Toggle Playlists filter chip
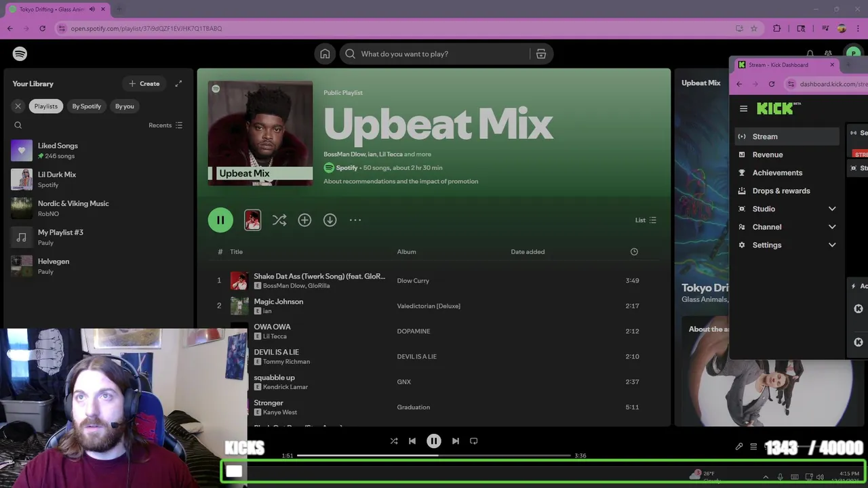The width and height of the screenshot is (868, 488). [x=46, y=106]
